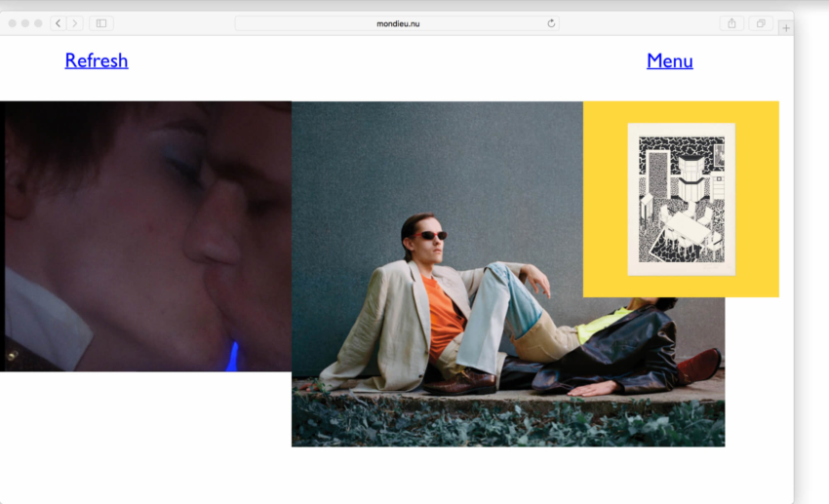
Task: Open the Share icon in the toolbar
Action: [x=731, y=23]
